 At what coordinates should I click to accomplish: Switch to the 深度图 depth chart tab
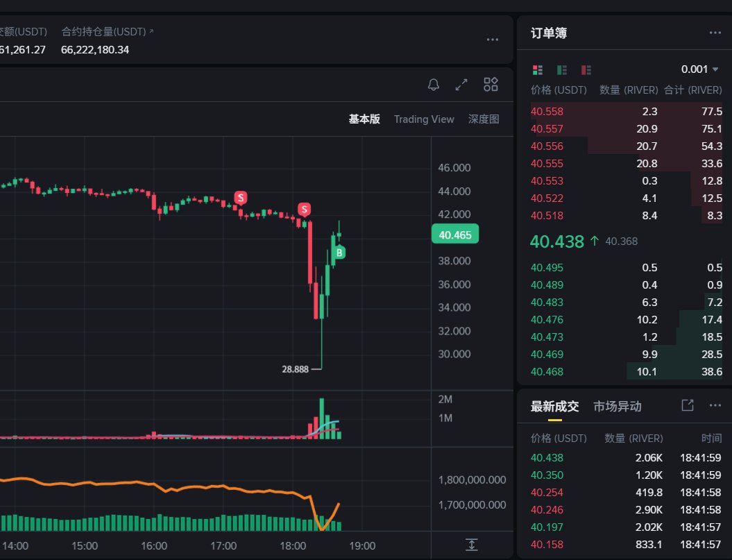(x=484, y=119)
